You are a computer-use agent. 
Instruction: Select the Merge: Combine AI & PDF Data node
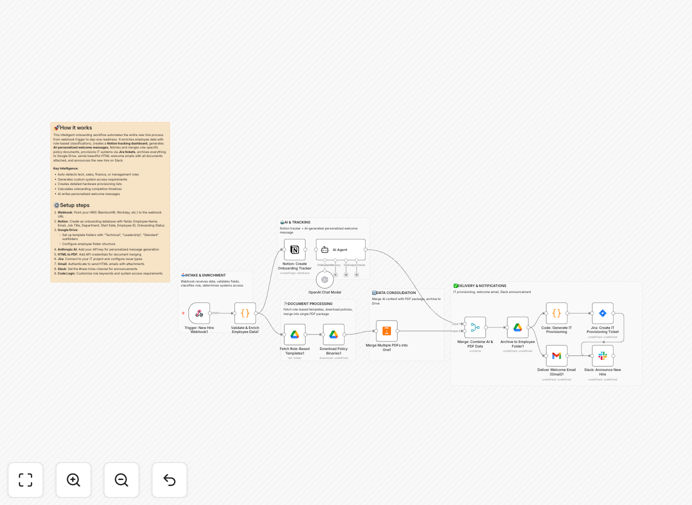click(x=475, y=328)
